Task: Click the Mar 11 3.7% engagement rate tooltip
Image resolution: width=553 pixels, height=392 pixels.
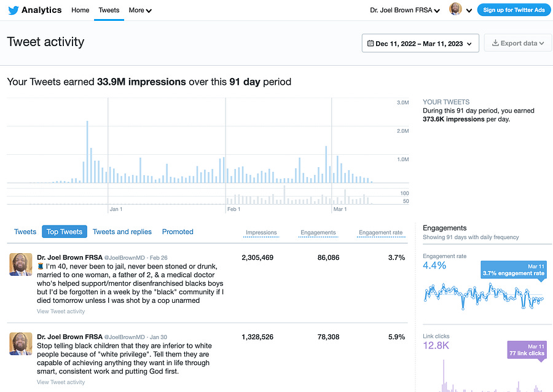Action: [x=514, y=270]
